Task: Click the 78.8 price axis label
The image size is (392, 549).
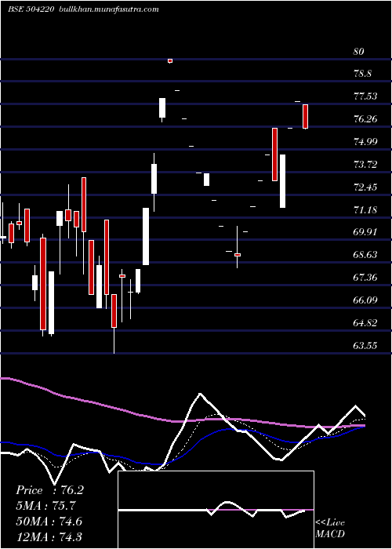Action: click(363, 74)
